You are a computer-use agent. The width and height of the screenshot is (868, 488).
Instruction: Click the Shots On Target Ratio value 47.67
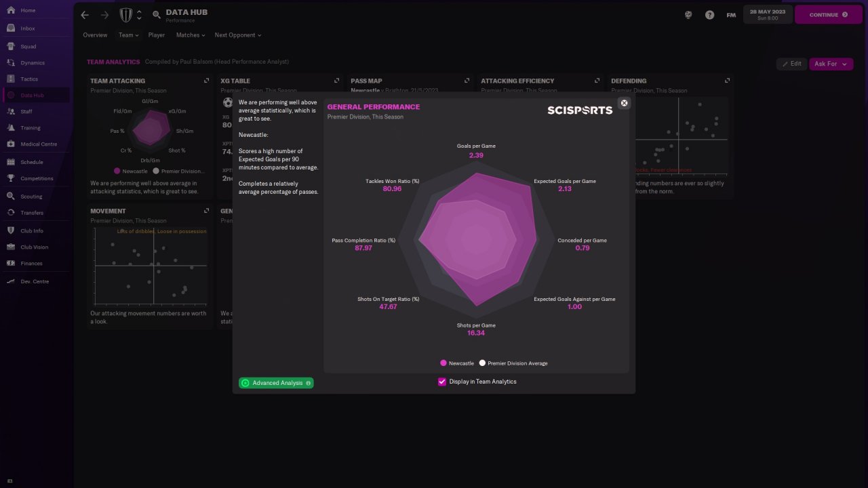[x=389, y=307]
